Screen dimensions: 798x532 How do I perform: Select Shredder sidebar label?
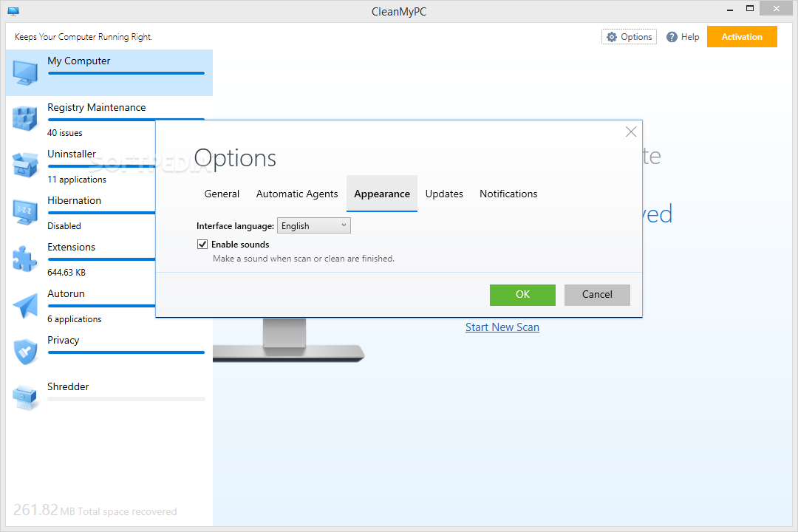68,387
